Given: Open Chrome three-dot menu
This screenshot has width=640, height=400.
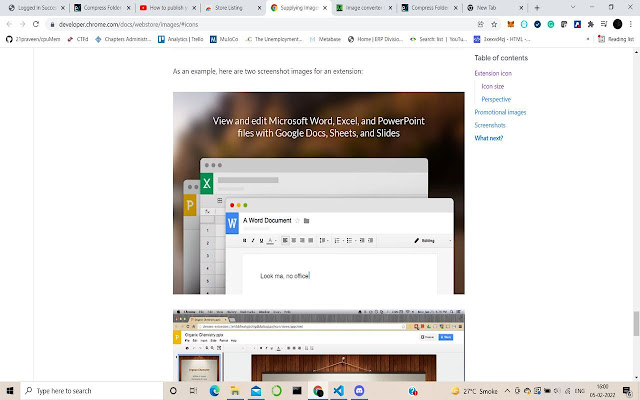Looking at the screenshot, I should (x=631, y=24).
